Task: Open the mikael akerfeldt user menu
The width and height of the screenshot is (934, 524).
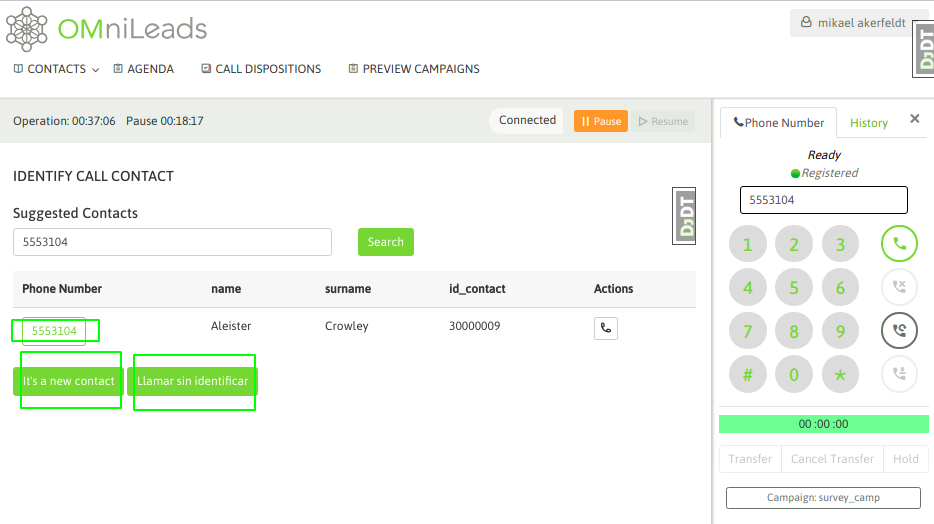Action: [x=853, y=23]
